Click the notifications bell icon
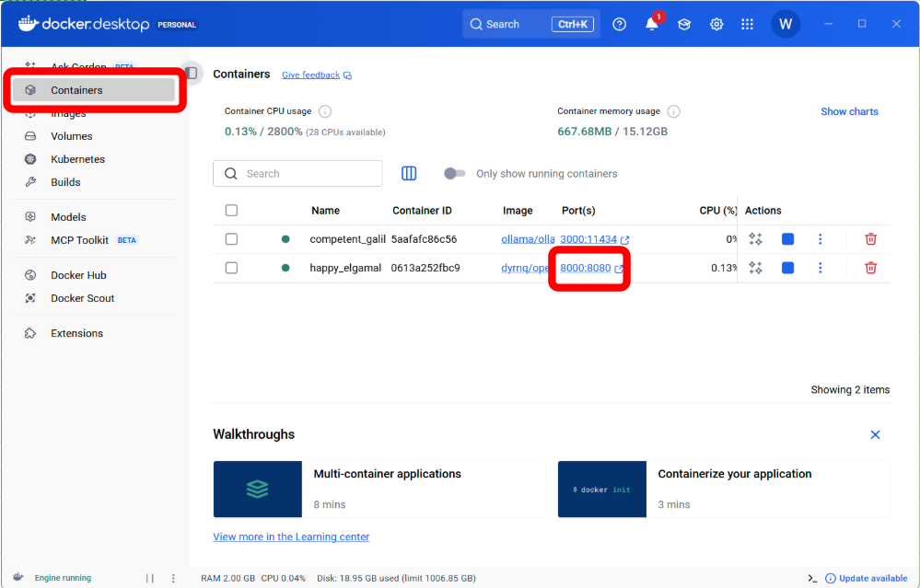Viewport: 920px width, 588px height. pyautogui.click(x=652, y=25)
